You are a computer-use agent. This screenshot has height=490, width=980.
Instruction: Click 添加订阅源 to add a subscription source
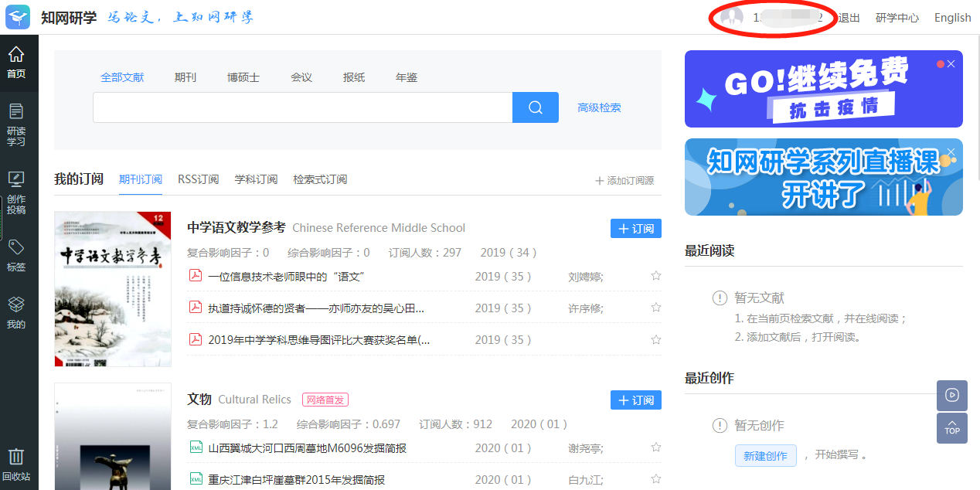624,181
